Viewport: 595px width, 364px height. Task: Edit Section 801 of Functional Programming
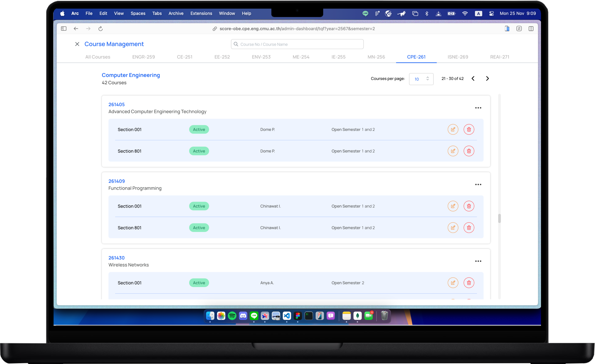[453, 228]
